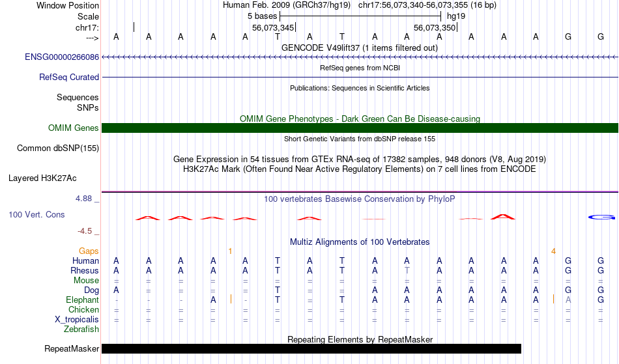The width and height of the screenshot is (619, 364).
Task: Click the 56,073,350 coordinate label
Action: coord(435,27)
